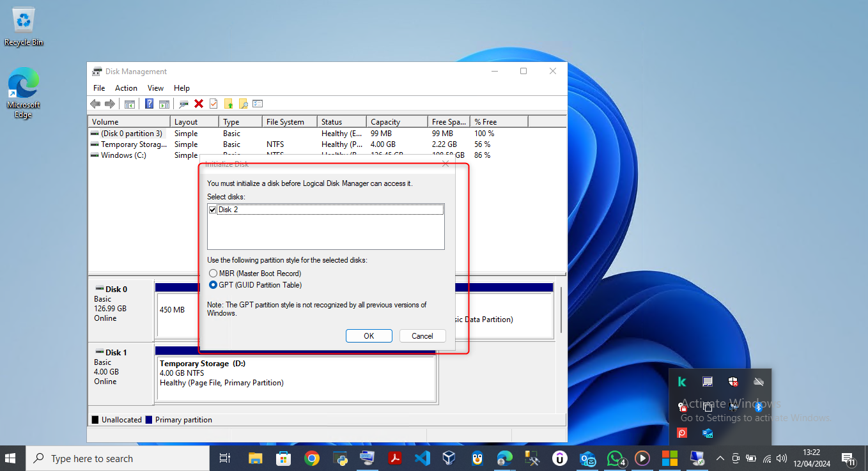This screenshot has height=471, width=868.
Task: Collapse the system tray overflow chevron
Action: pyautogui.click(x=720, y=458)
